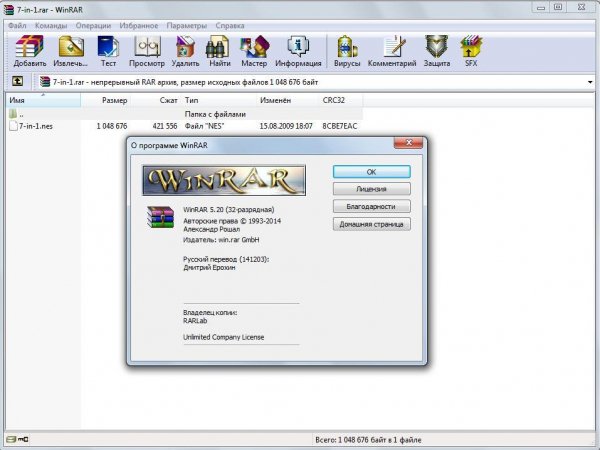Open the address bar path dropdown arrow

[x=590, y=82]
